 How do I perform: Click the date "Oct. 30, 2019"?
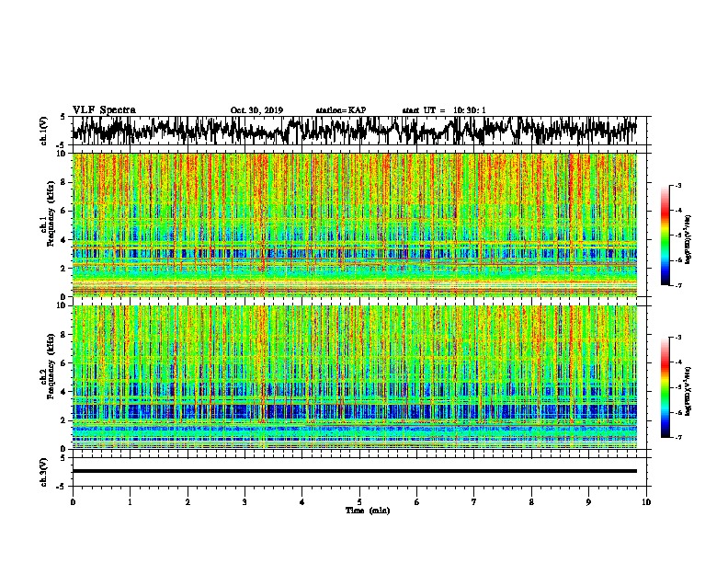(256, 110)
